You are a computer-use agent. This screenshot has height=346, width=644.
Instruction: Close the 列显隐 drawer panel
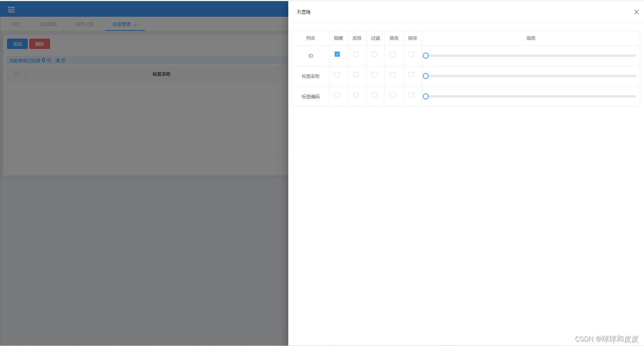click(x=636, y=12)
